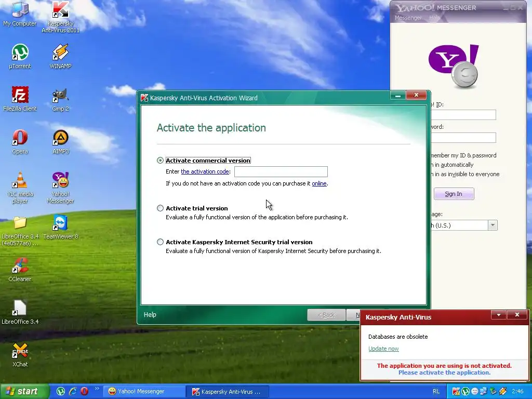Screen dimensions: 532x399
Task: Click the Back button in the wizard
Action: [x=326, y=315]
